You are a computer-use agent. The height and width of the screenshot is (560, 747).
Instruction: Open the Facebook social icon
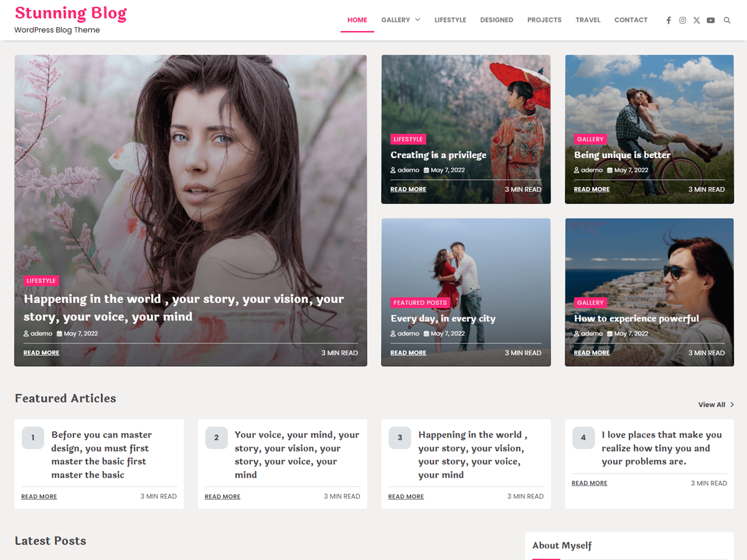tap(668, 20)
